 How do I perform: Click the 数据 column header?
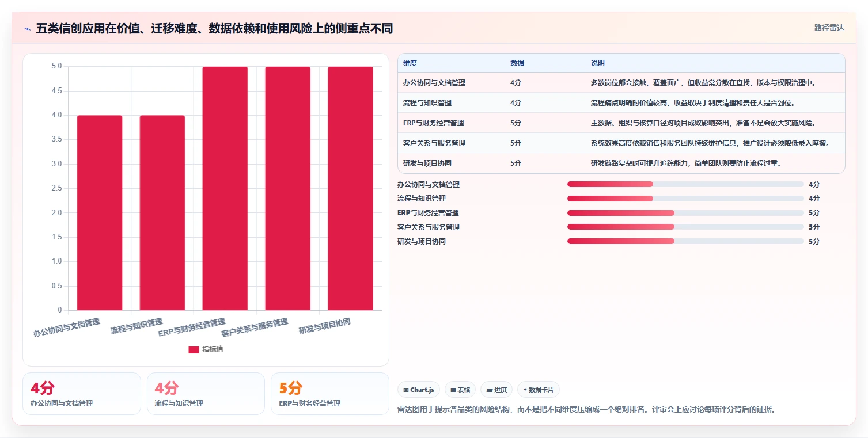point(517,63)
